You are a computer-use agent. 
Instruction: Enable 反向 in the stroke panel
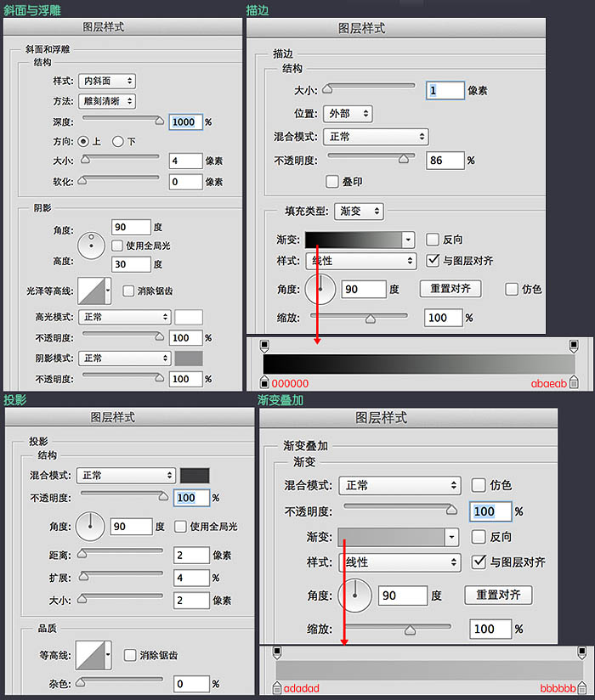(432, 240)
